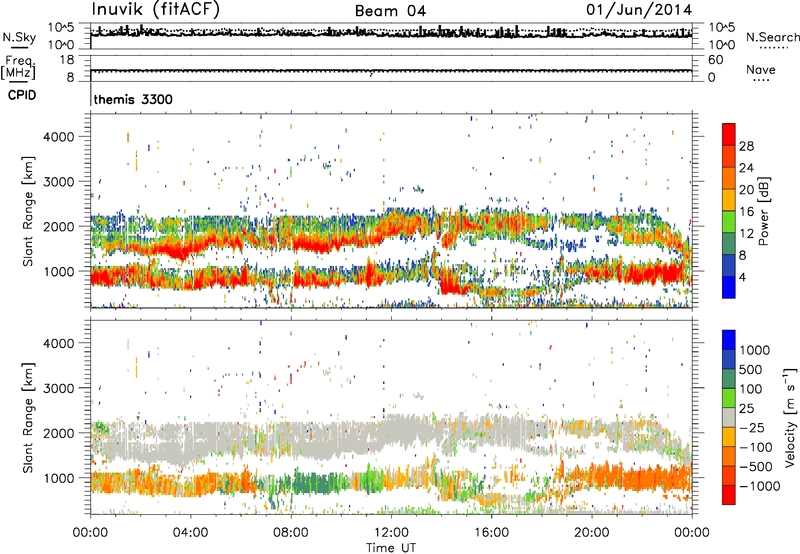Image resolution: width=800 pixels, height=554 pixels.
Task: Click the power panel 'Slant Range [km]' label
Action: tap(28, 211)
